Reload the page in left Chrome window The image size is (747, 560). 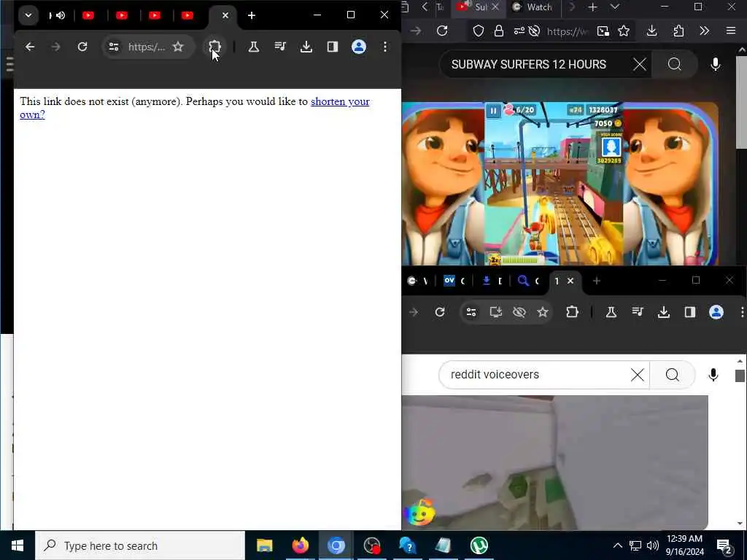[x=82, y=47]
